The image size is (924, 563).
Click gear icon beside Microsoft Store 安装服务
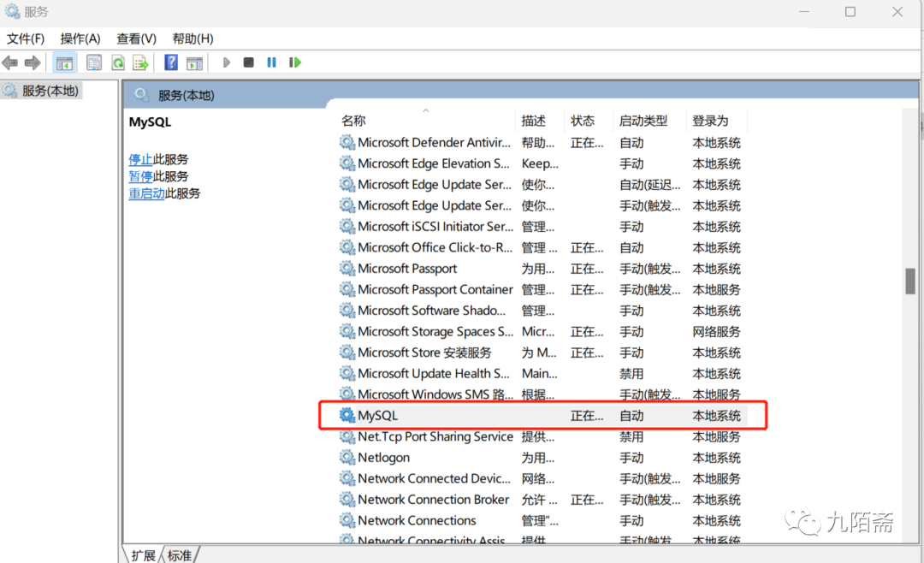pos(347,353)
